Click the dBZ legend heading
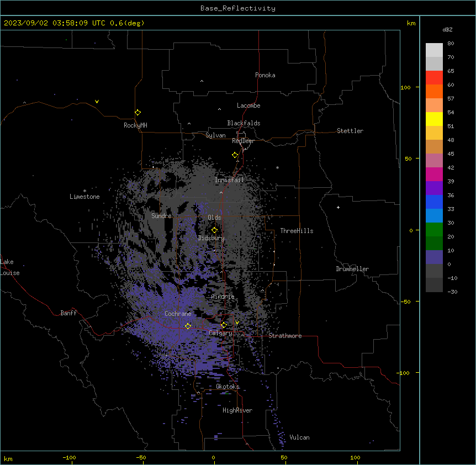The image size is (476, 465). click(447, 29)
